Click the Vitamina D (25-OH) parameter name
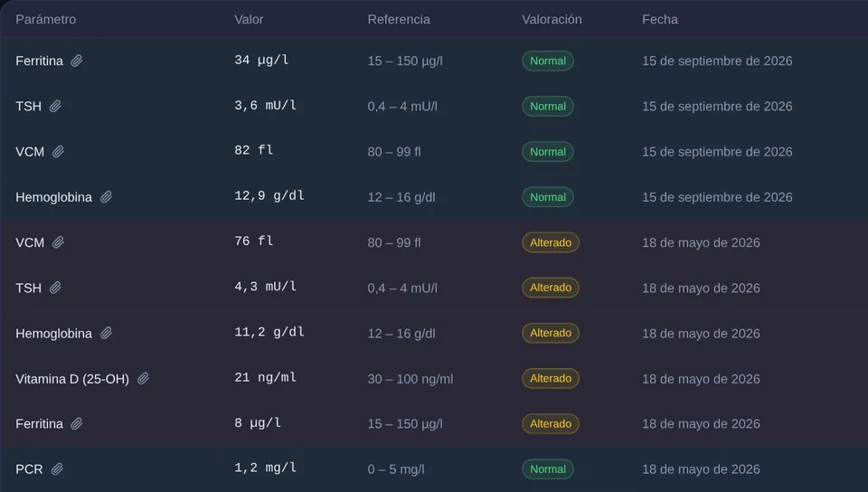The image size is (868, 492). 72,379
